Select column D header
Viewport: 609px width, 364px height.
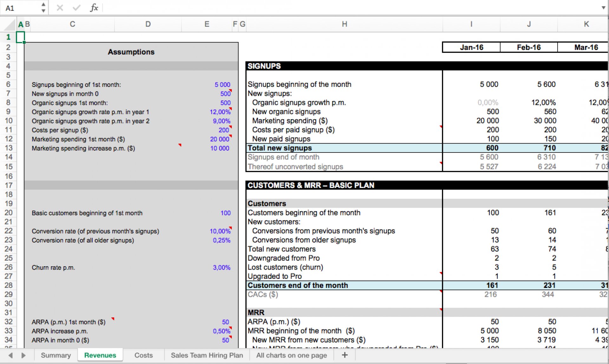tap(148, 24)
